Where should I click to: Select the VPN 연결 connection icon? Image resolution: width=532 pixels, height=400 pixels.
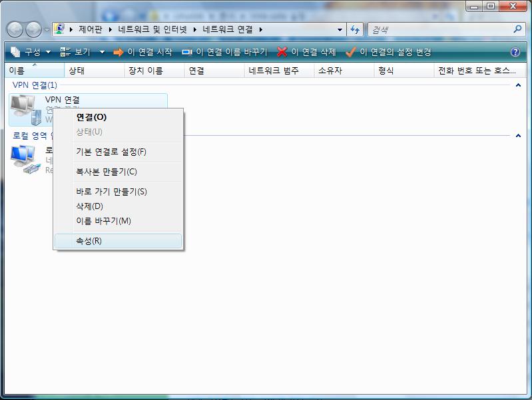pyautogui.click(x=23, y=109)
